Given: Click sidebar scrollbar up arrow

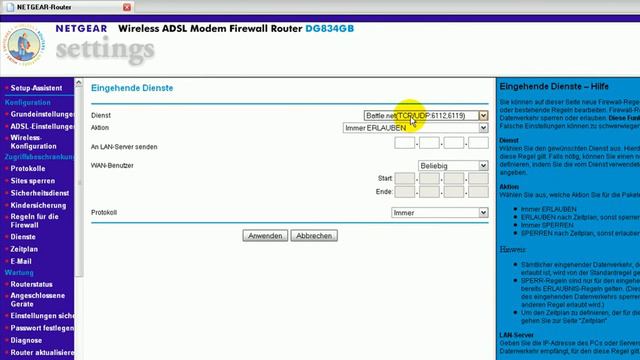Looking at the screenshot, I should click(x=79, y=83).
